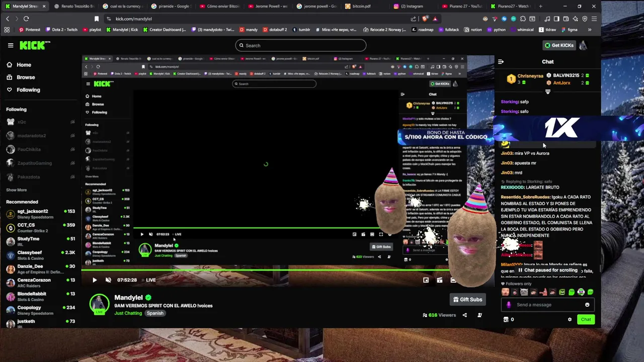Screen dimensions: 644x362
Task: Open the user profile avatar in the Kick header
Action: coord(583,45)
